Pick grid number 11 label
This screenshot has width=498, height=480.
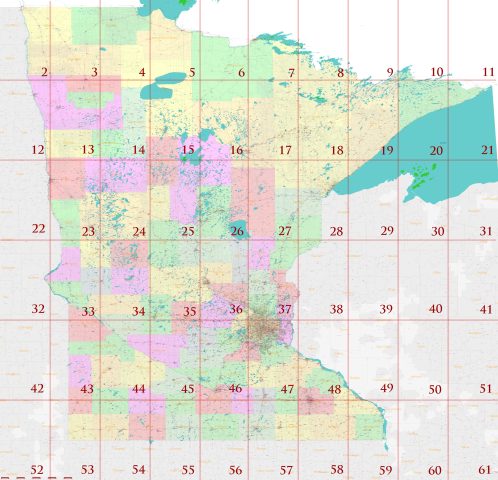coord(488,72)
